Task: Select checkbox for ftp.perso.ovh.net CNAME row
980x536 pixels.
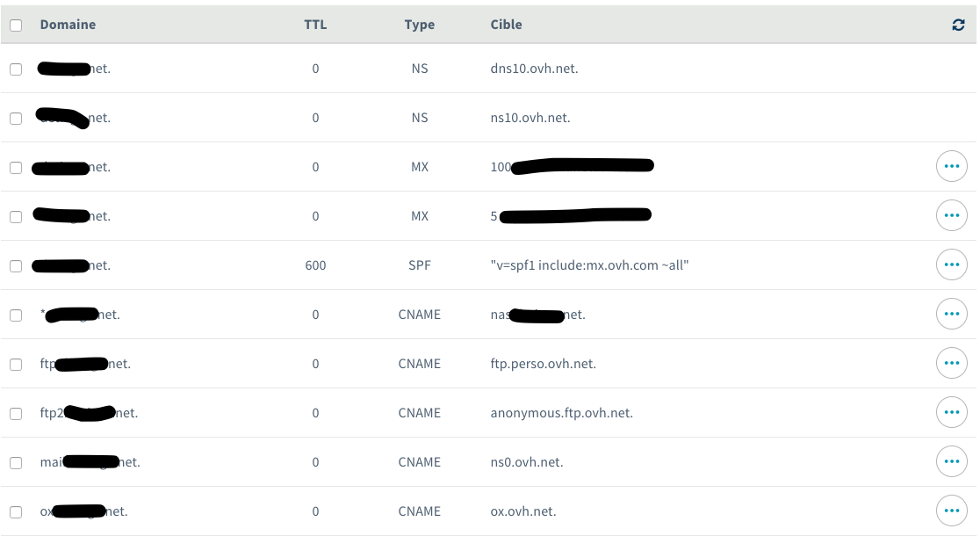Action: 16,364
